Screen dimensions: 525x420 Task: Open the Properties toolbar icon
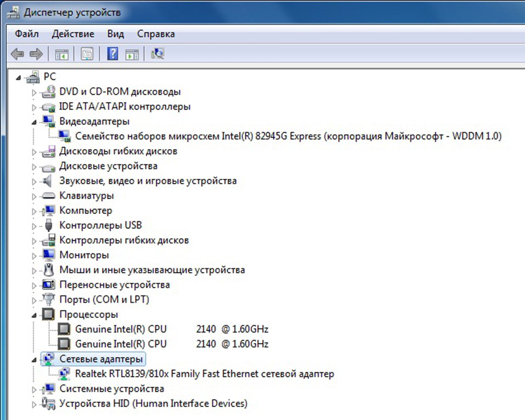(87, 54)
